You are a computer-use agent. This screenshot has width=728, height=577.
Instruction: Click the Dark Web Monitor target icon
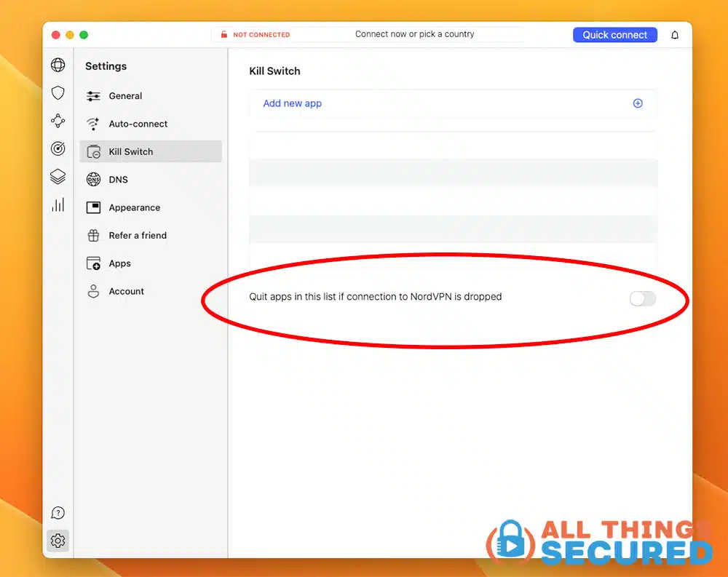[58, 148]
